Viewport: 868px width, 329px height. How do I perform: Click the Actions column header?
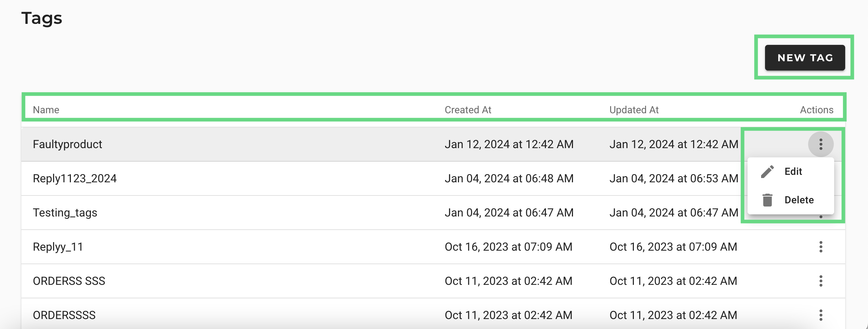(x=816, y=110)
